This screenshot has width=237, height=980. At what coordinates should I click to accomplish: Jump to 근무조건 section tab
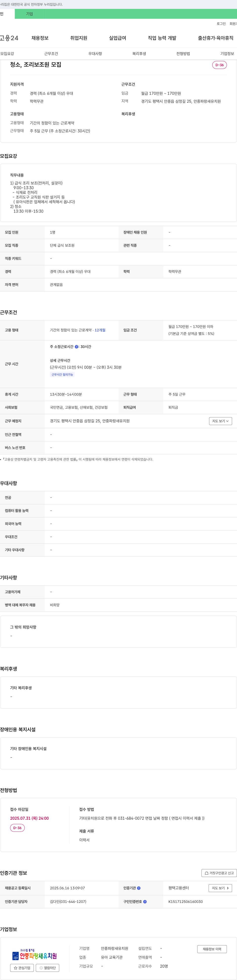[x=51, y=54]
